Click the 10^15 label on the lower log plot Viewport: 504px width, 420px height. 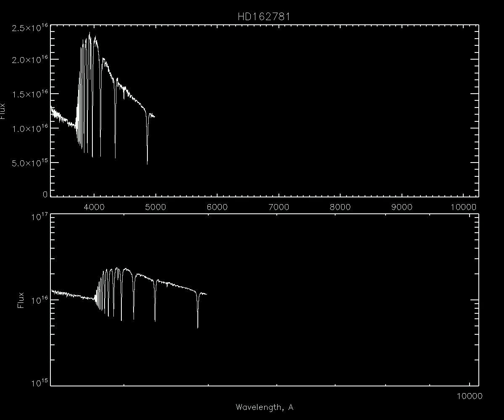click(x=39, y=383)
